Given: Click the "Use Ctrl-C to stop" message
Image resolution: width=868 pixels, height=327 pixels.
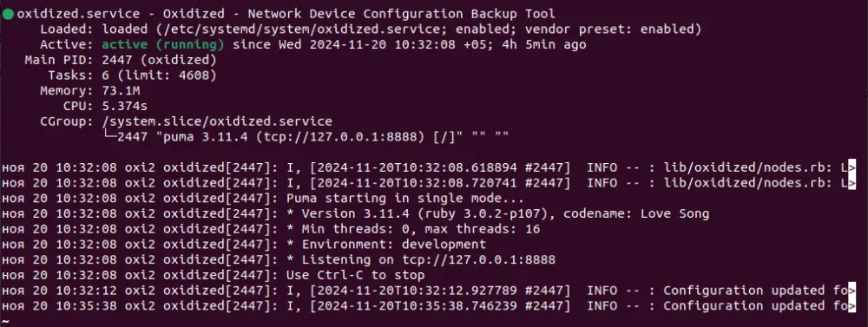Looking at the screenshot, I should pyautogui.click(x=355, y=275).
